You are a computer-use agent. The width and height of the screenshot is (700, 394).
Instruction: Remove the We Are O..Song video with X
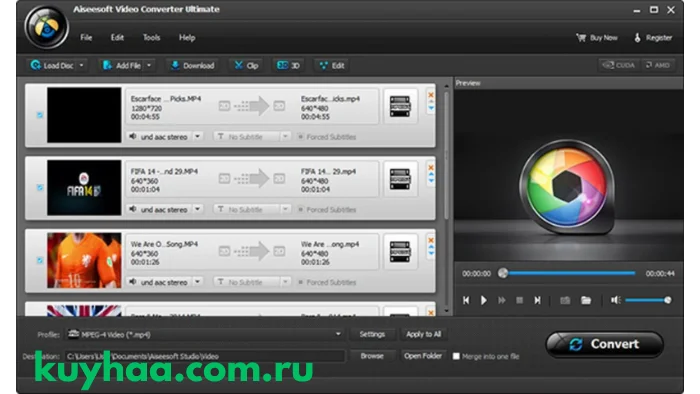pos(431,240)
